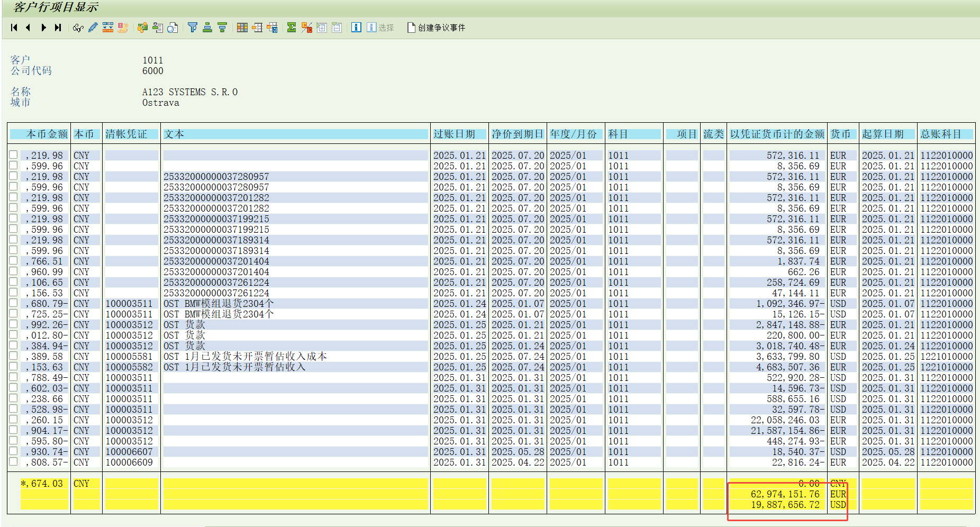Click the call-up environment icon with green blocks
Image resolution: width=980 pixels, height=527 pixels.
(142, 28)
